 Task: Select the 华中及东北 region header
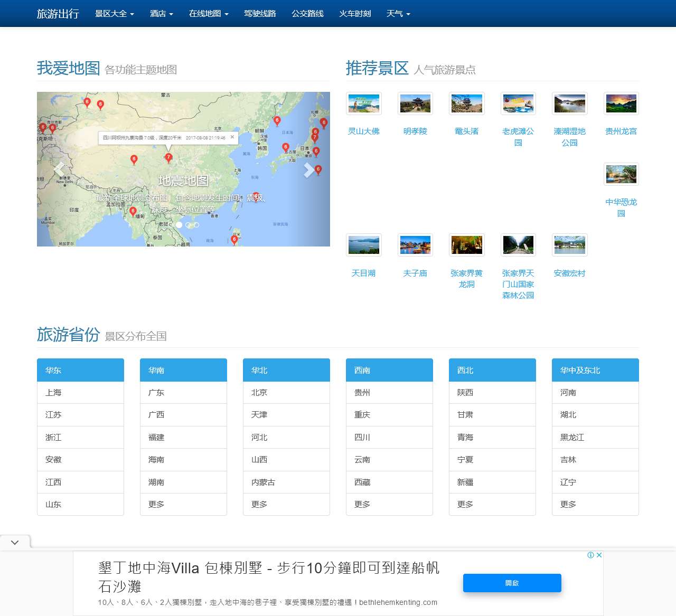coord(595,370)
